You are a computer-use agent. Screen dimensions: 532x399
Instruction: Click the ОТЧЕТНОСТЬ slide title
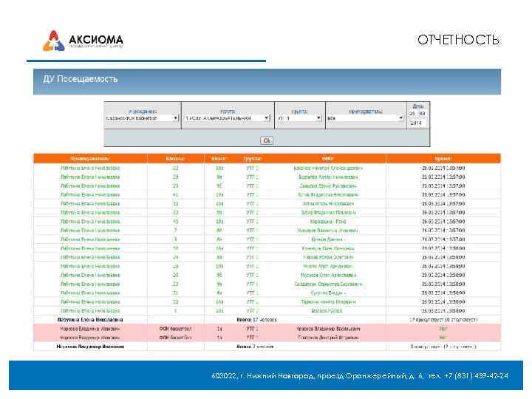[x=458, y=40]
